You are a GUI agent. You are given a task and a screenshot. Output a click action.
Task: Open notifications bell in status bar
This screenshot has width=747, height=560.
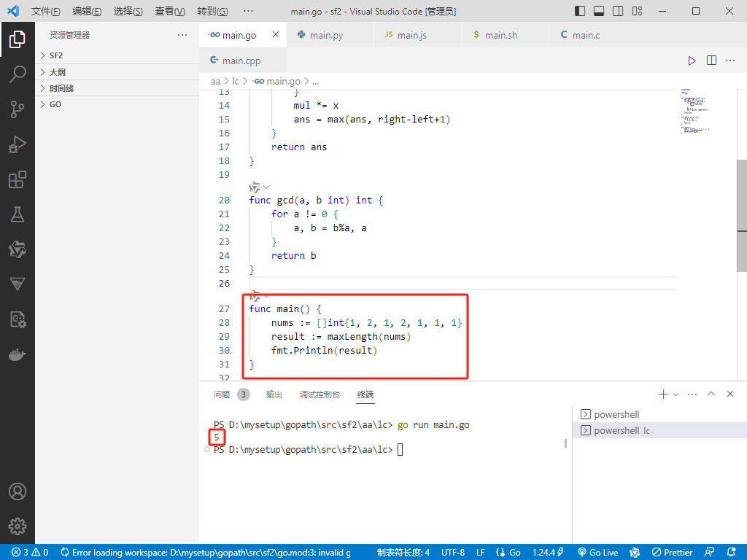(x=731, y=553)
